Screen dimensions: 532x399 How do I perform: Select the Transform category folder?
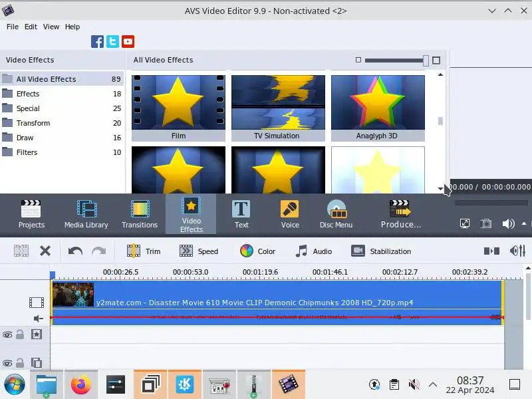(x=62, y=123)
